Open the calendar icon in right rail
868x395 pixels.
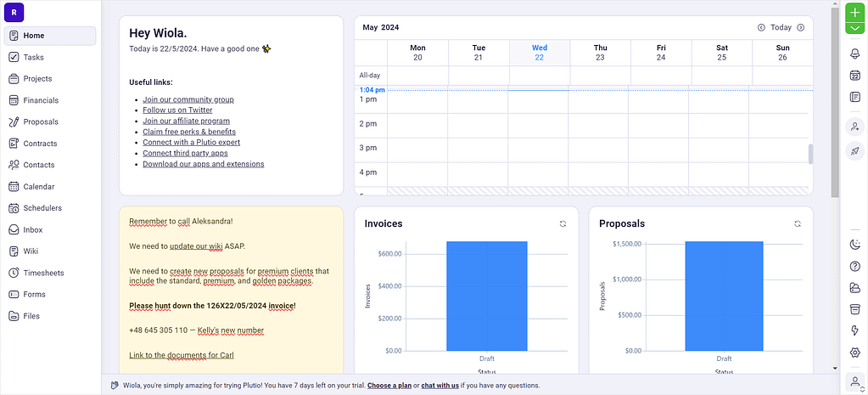[854, 76]
